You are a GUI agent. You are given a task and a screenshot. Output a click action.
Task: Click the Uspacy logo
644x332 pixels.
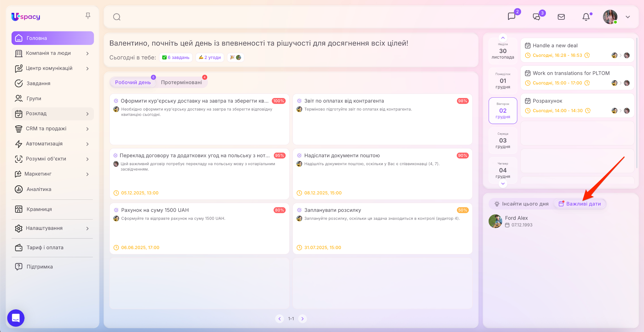tap(26, 17)
